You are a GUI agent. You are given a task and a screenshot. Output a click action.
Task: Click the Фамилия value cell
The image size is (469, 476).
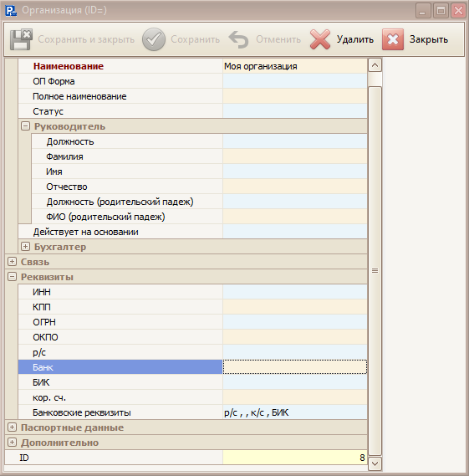click(x=295, y=156)
